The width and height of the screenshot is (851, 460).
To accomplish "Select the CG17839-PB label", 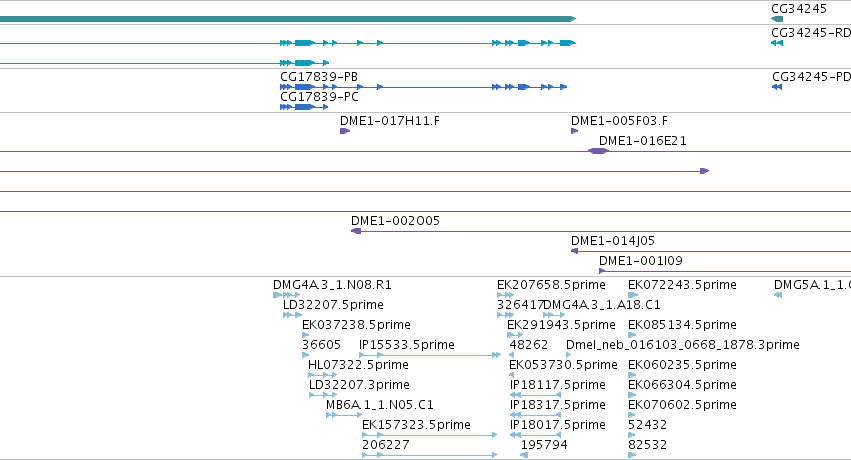I will [x=319, y=76].
